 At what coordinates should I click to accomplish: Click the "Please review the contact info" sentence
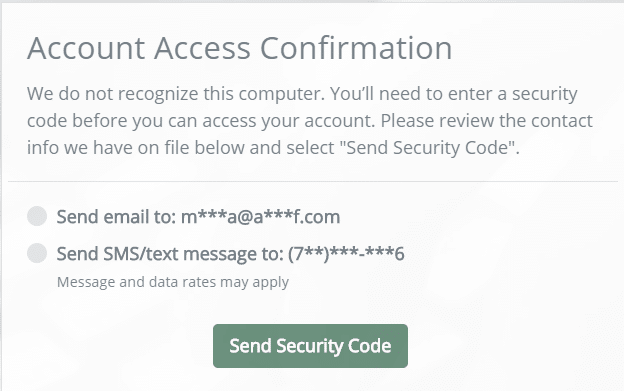[x=487, y=121]
